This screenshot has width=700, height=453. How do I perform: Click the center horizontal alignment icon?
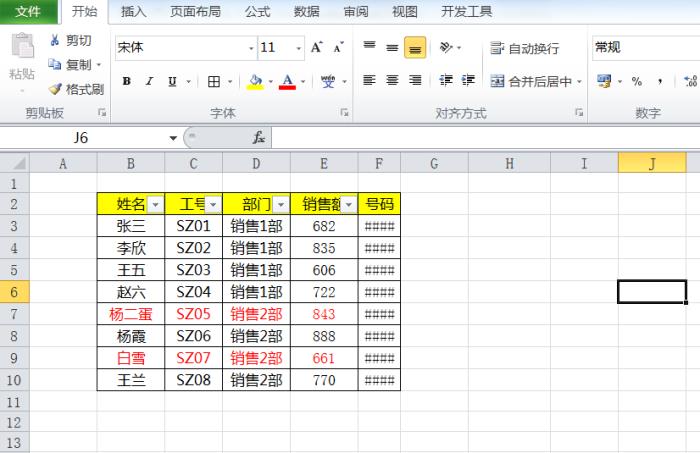point(391,81)
